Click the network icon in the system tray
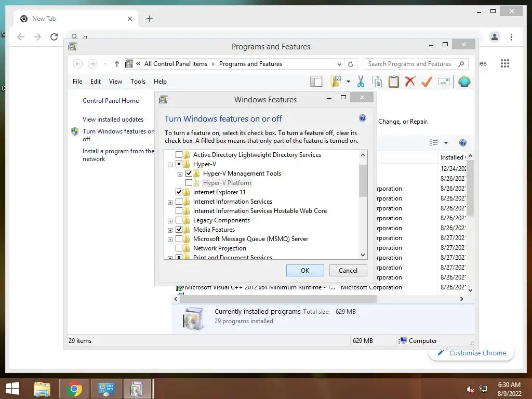The image size is (532, 399). (483, 389)
